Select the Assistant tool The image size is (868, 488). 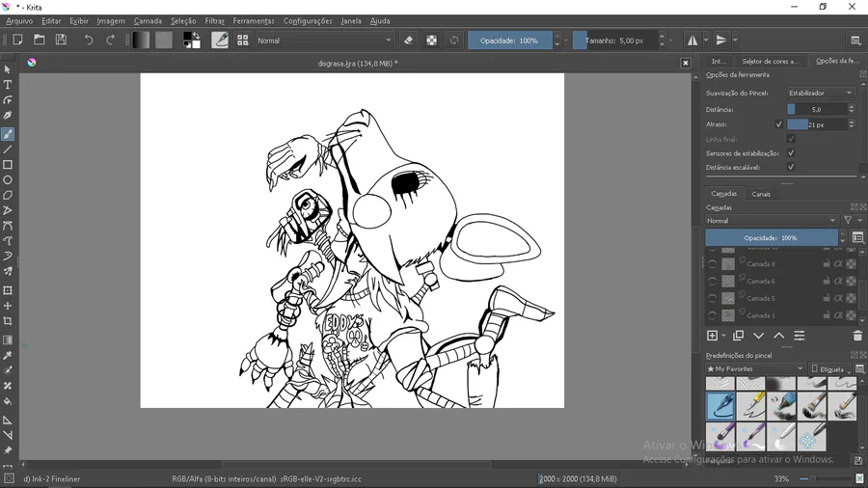pos(8,420)
